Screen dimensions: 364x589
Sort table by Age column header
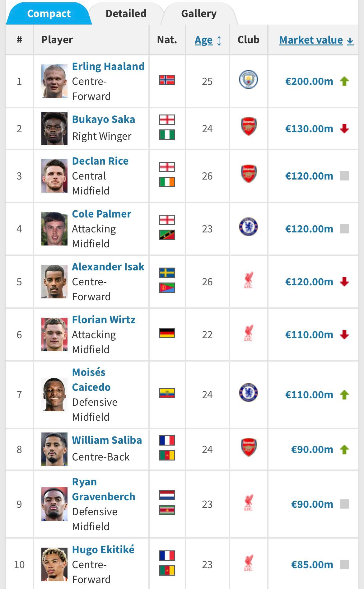[203, 40]
